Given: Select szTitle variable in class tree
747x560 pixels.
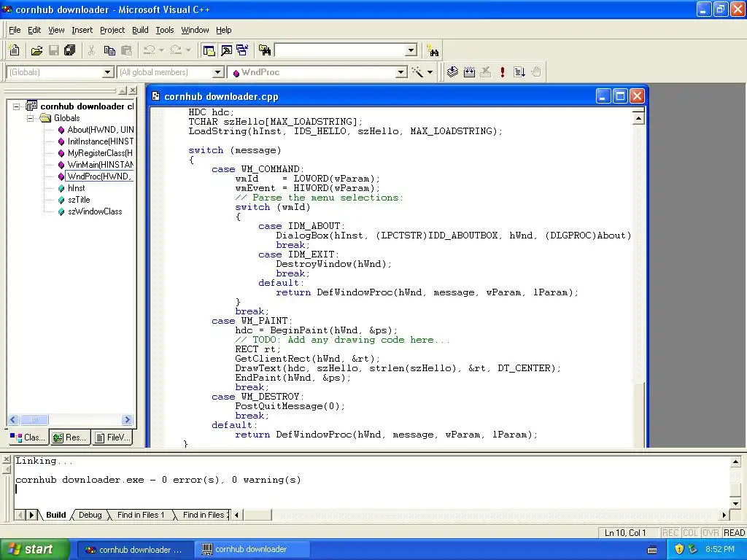Looking at the screenshot, I should (x=79, y=200).
